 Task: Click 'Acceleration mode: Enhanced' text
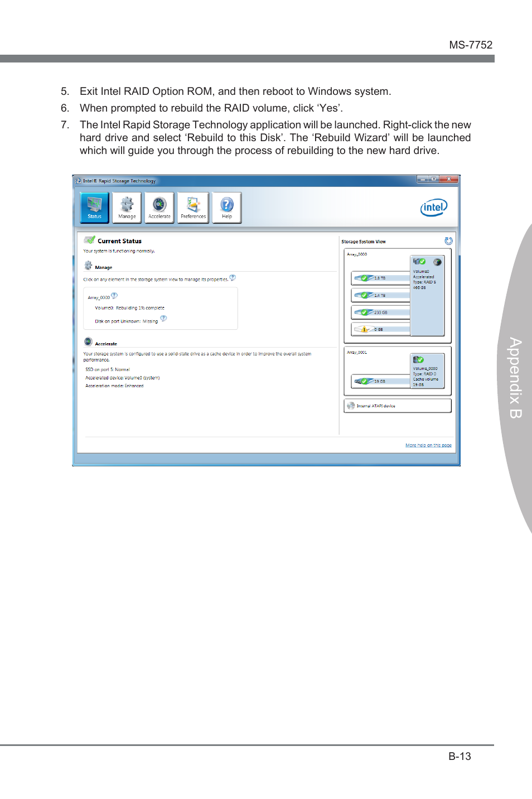[114, 386]
